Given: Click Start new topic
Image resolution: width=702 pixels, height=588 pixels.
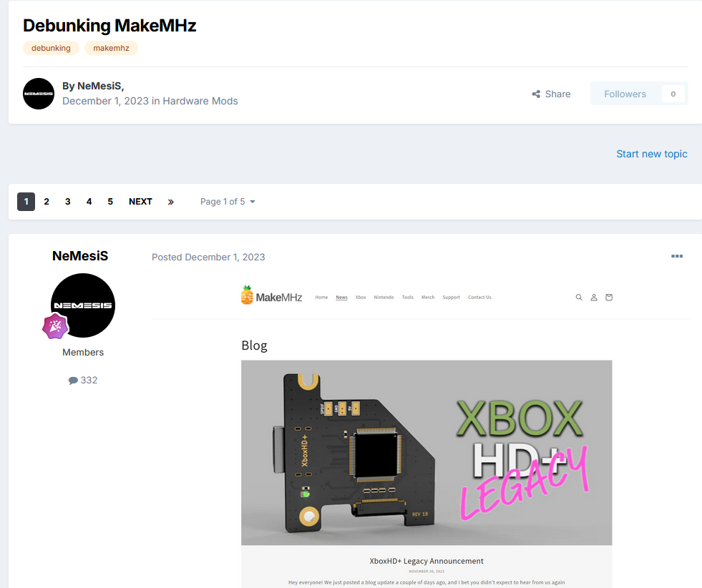Looking at the screenshot, I should coord(652,154).
